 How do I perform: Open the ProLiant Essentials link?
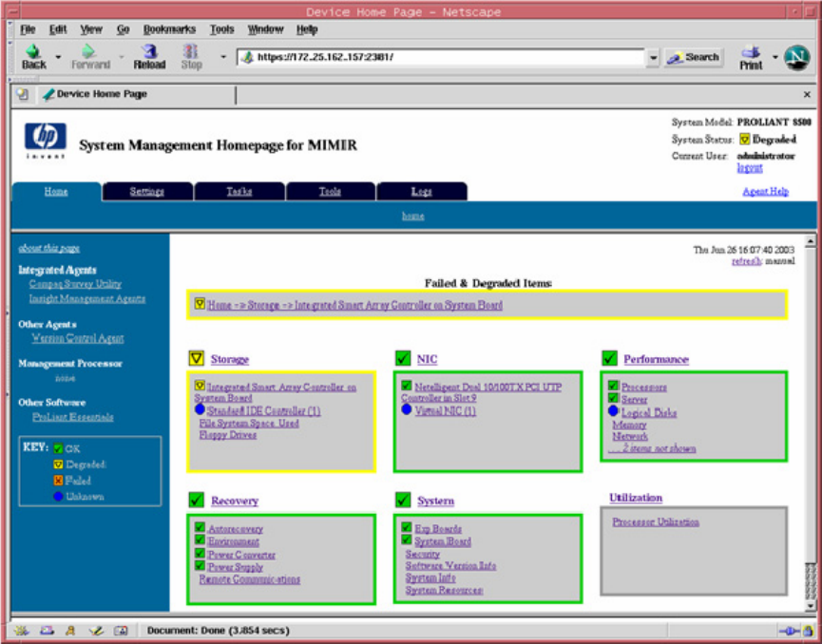pyautogui.click(x=73, y=417)
